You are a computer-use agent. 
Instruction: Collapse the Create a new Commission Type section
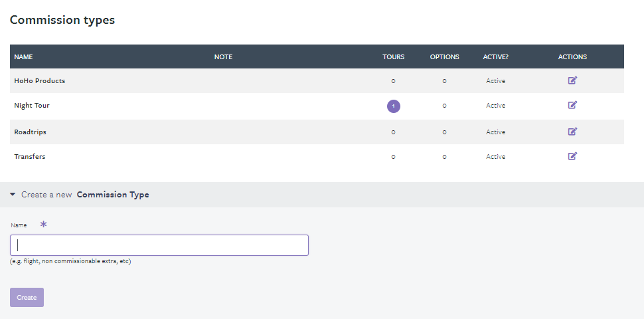click(13, 195)
